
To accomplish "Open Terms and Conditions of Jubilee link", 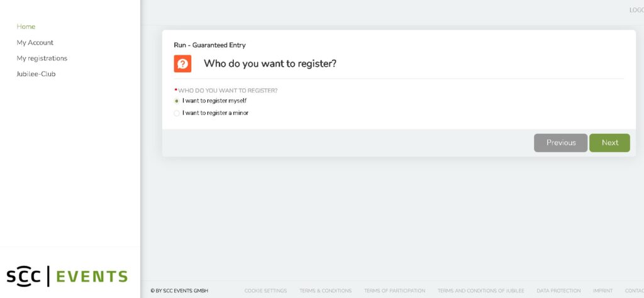I will click(x=480, y=290).
